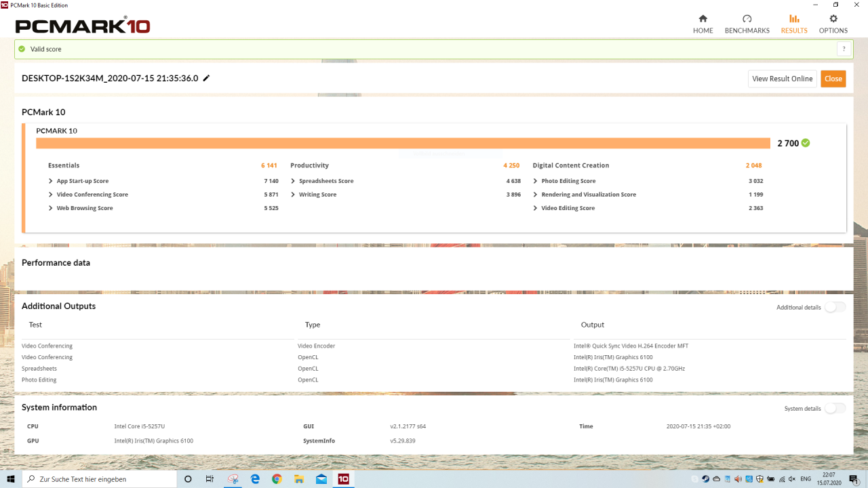This screenshot has height=488, width=868.
Task: Open the Benchmarks gauge icon
Action: click(747, 19)
